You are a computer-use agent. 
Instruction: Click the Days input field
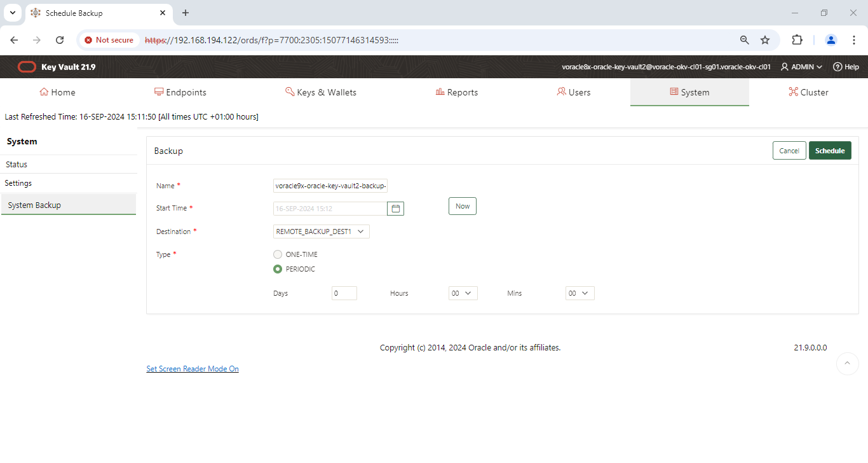coord(344,293)
